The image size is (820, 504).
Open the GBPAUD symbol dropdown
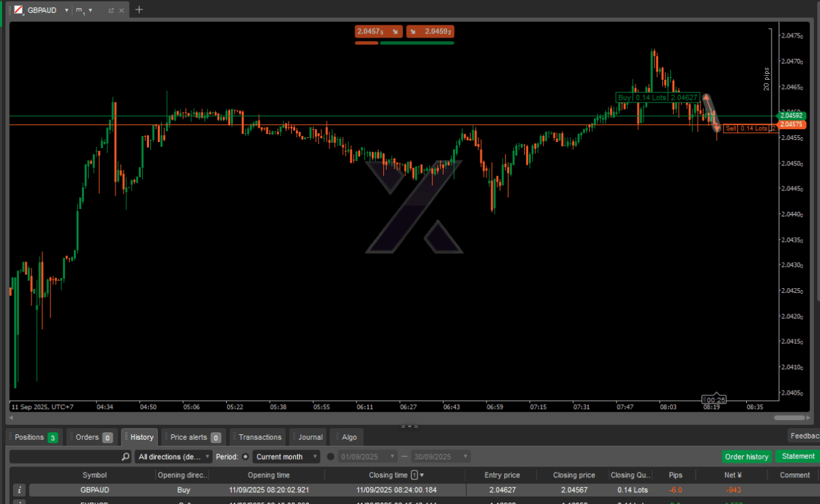(x=66, y=11)
